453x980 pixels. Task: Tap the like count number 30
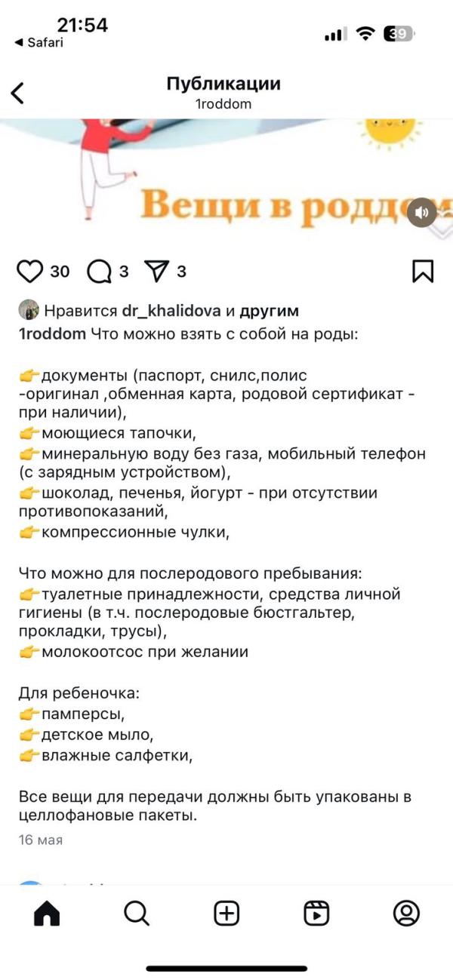60,271
